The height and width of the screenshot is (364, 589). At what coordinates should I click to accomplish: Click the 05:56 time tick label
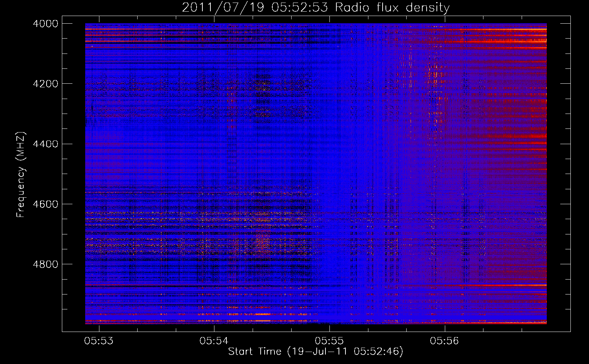coord(444,341)
